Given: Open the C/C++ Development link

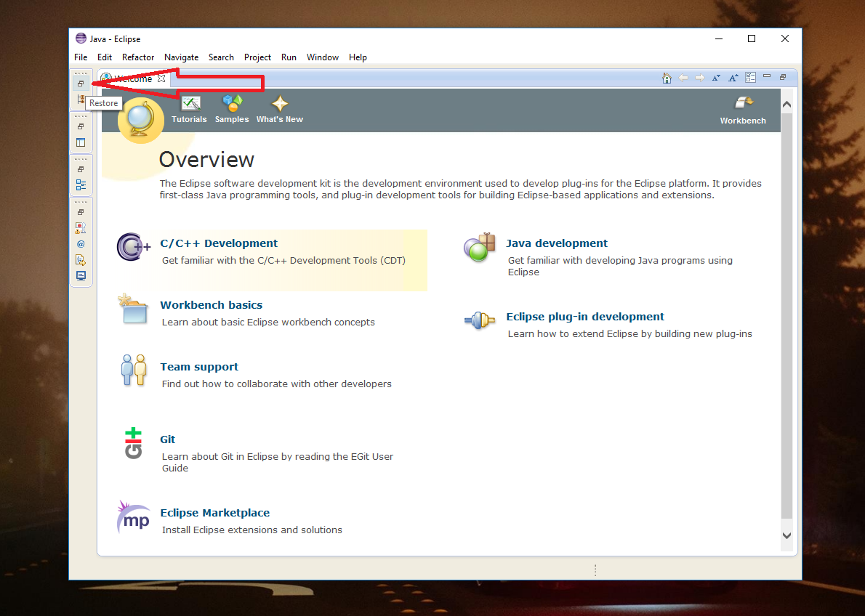Looking at the screenshot, I should click(x=219, y=243).
